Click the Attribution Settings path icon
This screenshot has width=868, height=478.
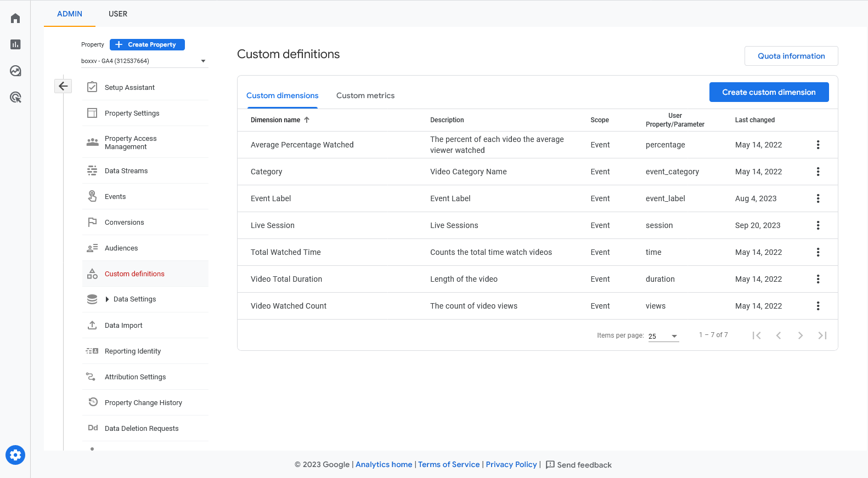(91, 377)
